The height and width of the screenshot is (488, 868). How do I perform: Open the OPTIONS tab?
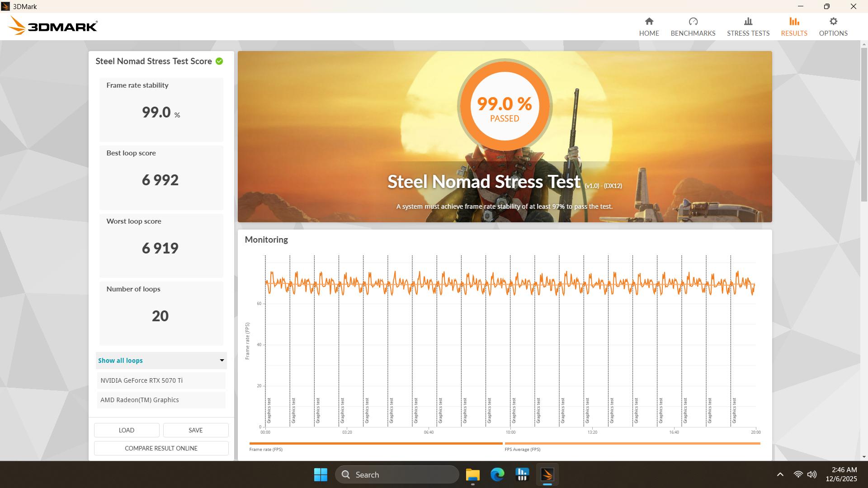(833, 27)
